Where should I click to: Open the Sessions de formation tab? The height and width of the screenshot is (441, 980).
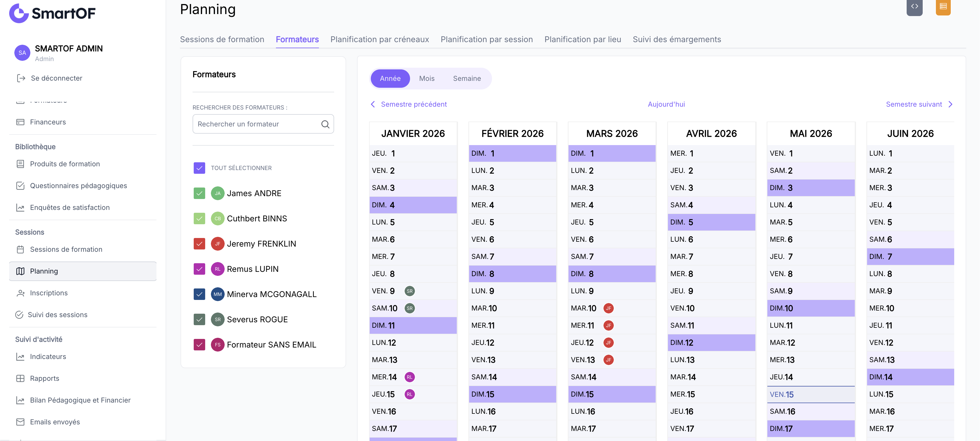[x=222, y=39]
